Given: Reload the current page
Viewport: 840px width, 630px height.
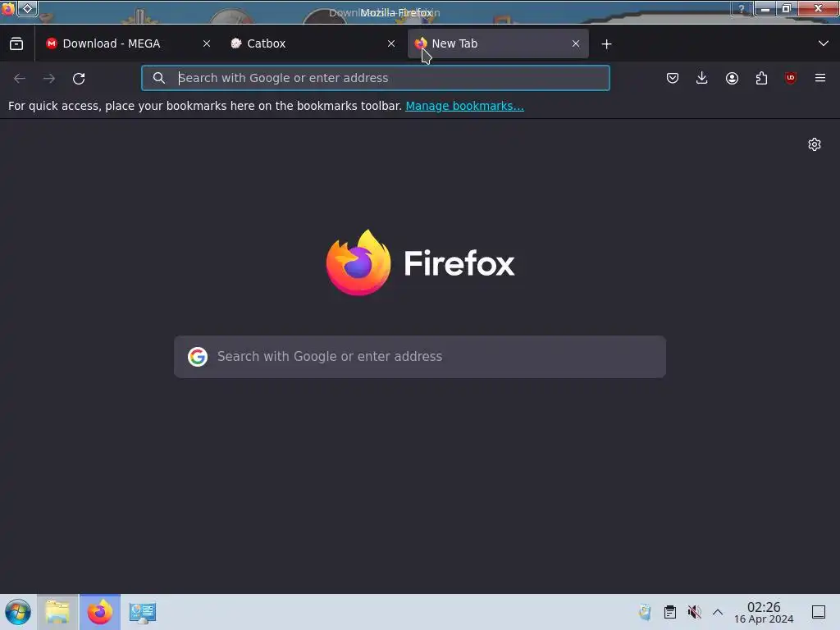Looking at the screenshot, I should coord(79,78).
